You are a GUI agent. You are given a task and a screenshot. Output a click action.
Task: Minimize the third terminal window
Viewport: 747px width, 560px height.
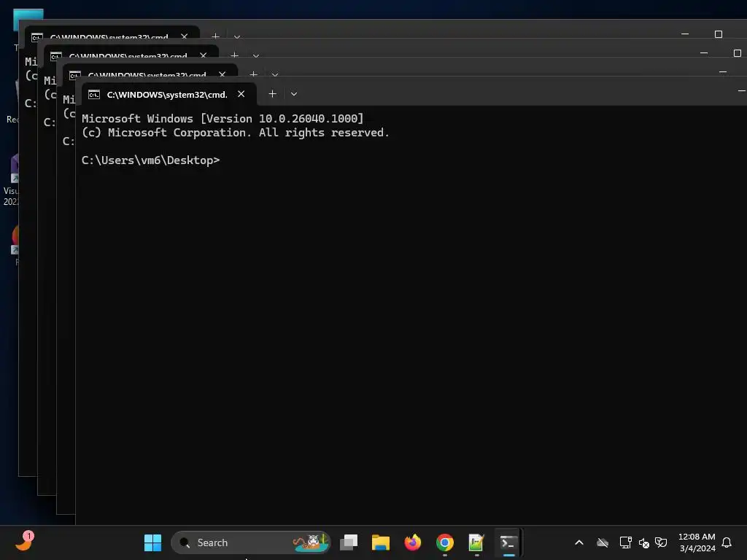click(x=704, y=52)
